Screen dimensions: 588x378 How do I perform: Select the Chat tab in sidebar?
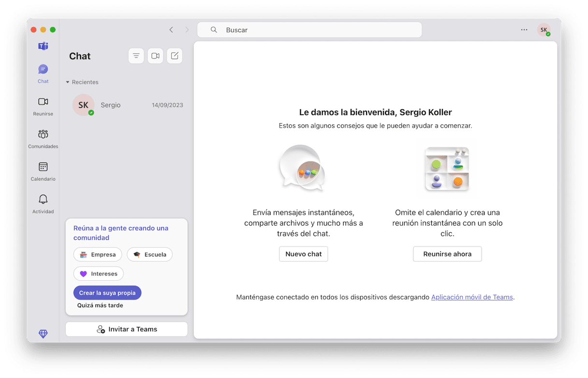pyautogui.click(x=43, y=73)
